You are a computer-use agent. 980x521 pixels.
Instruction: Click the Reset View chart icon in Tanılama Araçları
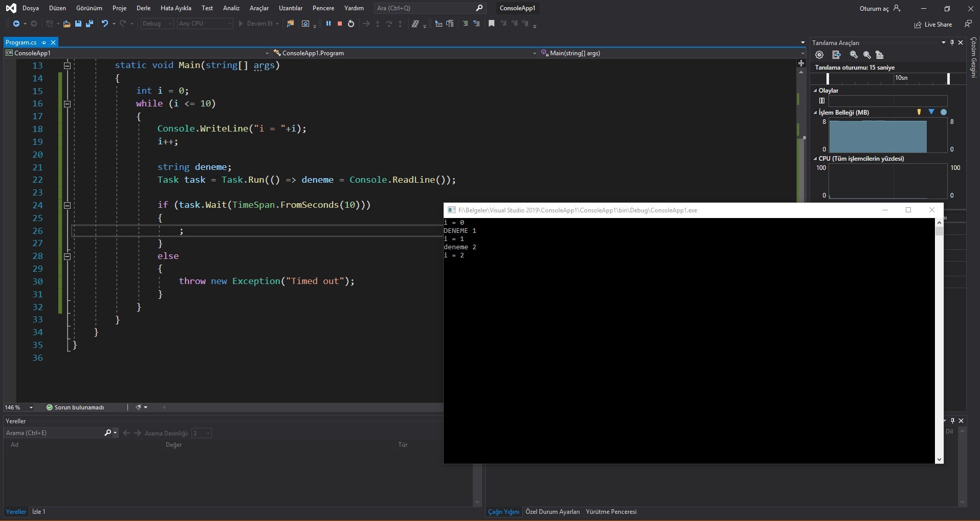tap(880, 55)
